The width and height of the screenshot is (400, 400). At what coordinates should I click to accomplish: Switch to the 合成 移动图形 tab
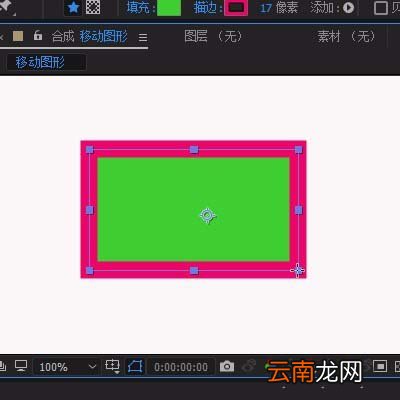tap(89, 36)
